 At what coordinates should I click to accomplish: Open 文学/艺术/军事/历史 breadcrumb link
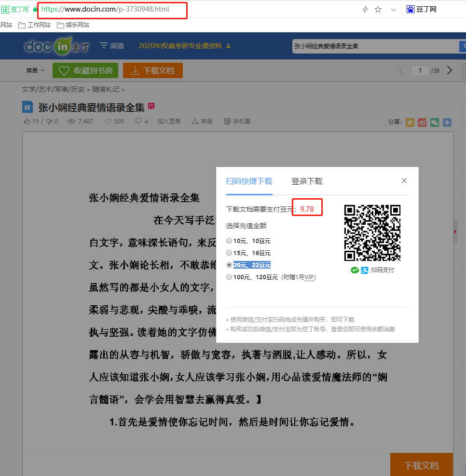point(53,89)
